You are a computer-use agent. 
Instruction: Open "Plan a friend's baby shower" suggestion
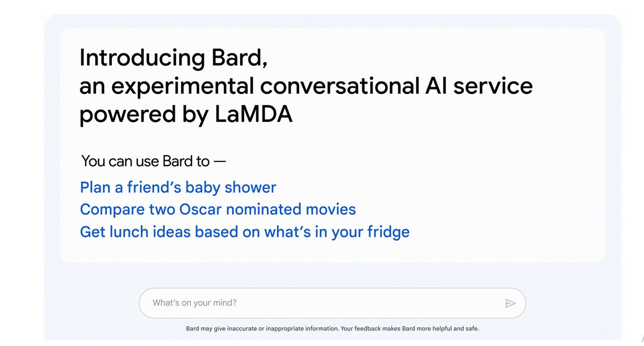click(x=178, y=188)
